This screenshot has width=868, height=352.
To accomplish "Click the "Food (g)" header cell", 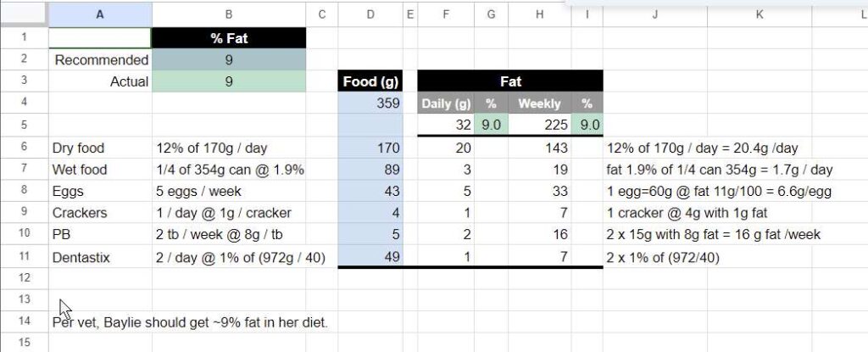I will click(369, 81).
